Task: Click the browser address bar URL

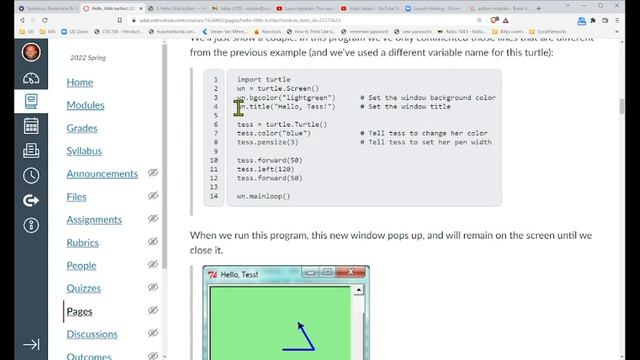Action: tap(240, 20)
